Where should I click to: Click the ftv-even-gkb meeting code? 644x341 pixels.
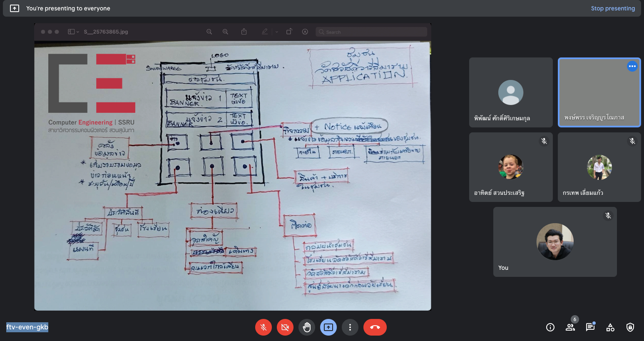point(27,327)
